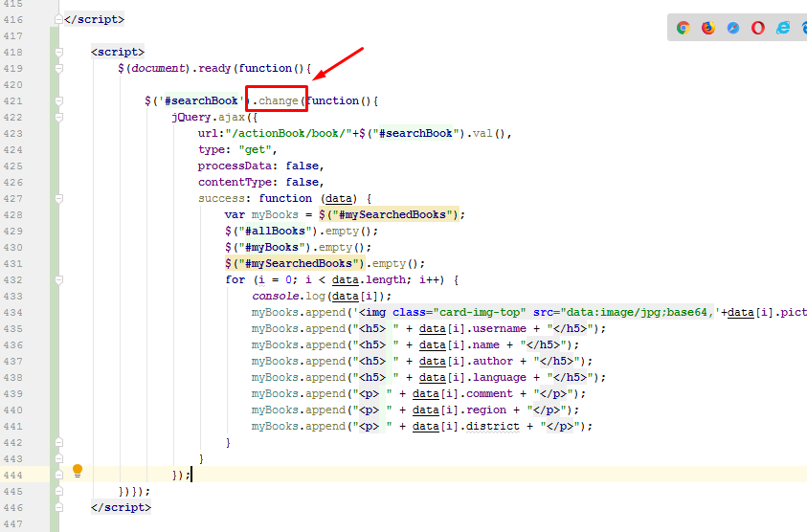The width and height of the screenshot is (807, 532).
Task: Collapse document.ready fold at line 419
Action: (59, 69)
